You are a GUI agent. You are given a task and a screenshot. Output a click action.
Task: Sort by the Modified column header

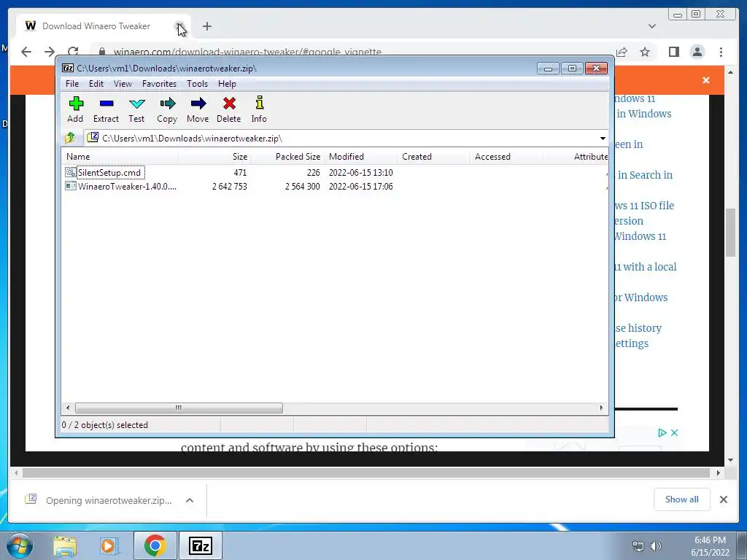pos(360,157)
